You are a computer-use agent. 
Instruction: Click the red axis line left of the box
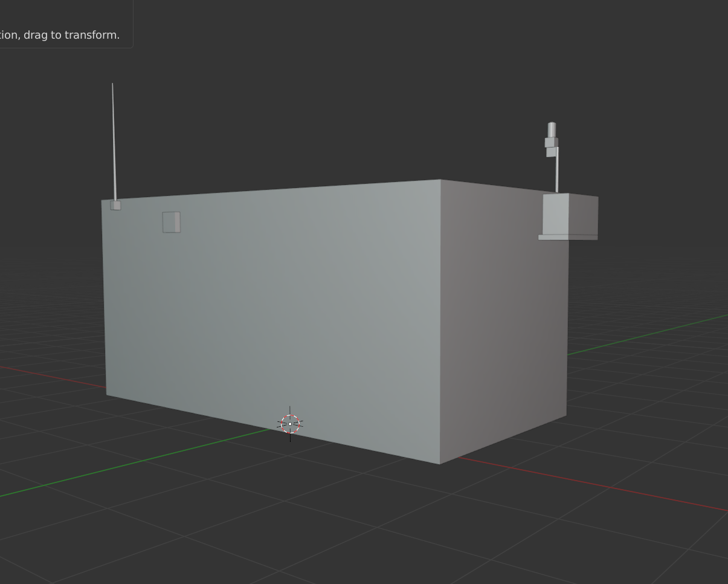48,375
